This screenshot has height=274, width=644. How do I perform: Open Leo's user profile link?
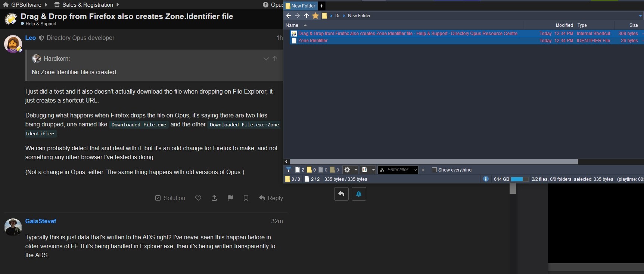pos(31,38)
